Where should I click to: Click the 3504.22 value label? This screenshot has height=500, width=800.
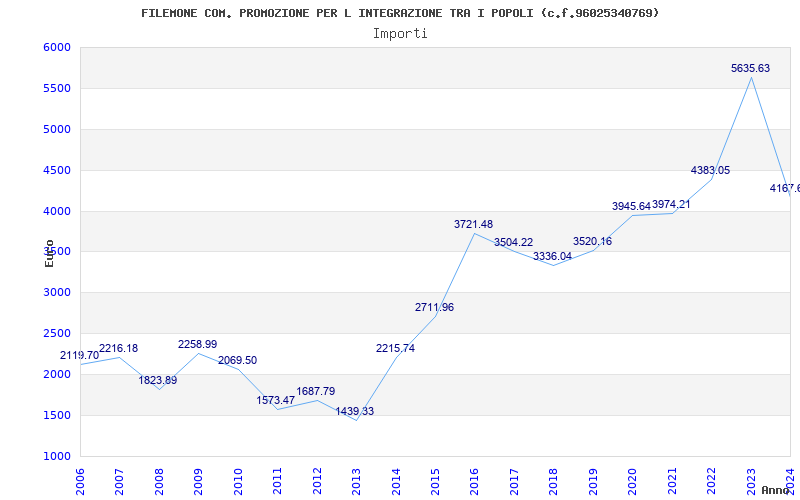pos(513,242)
